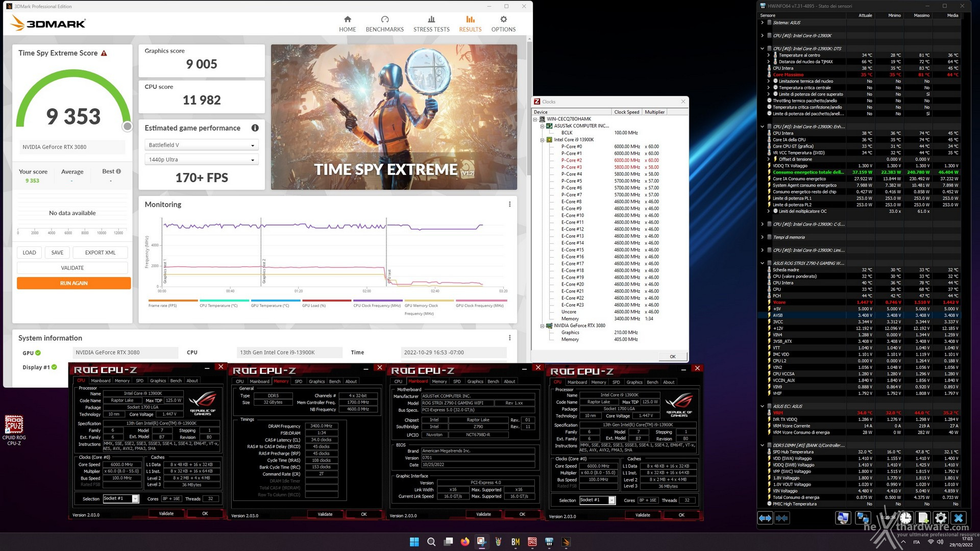
Task: Click Multiplier column header in Clocks window
Action: [655, 112]
